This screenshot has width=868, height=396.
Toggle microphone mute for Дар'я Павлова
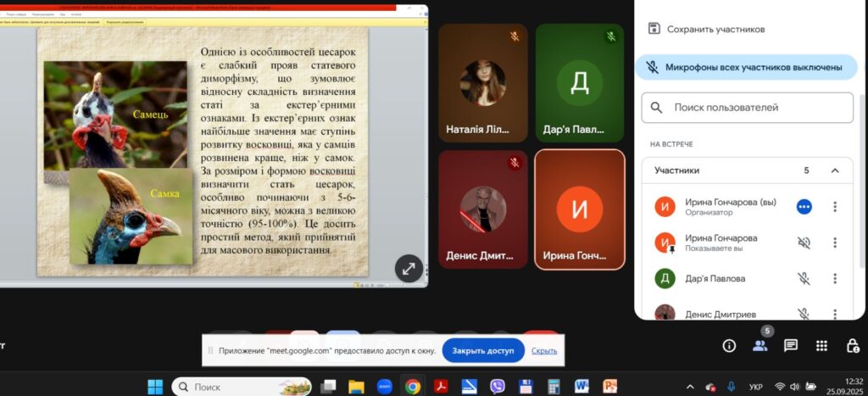pos(804,278)
